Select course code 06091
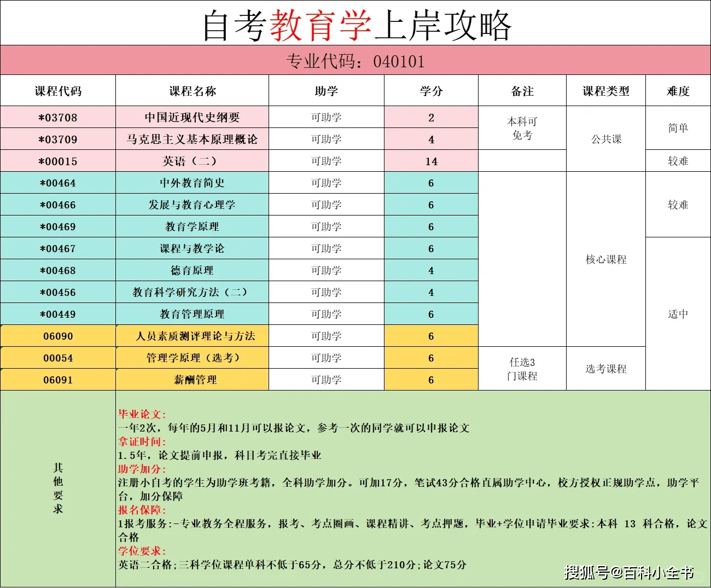The height and width of the screenshot is (588, 711). [x=58, y=380]
